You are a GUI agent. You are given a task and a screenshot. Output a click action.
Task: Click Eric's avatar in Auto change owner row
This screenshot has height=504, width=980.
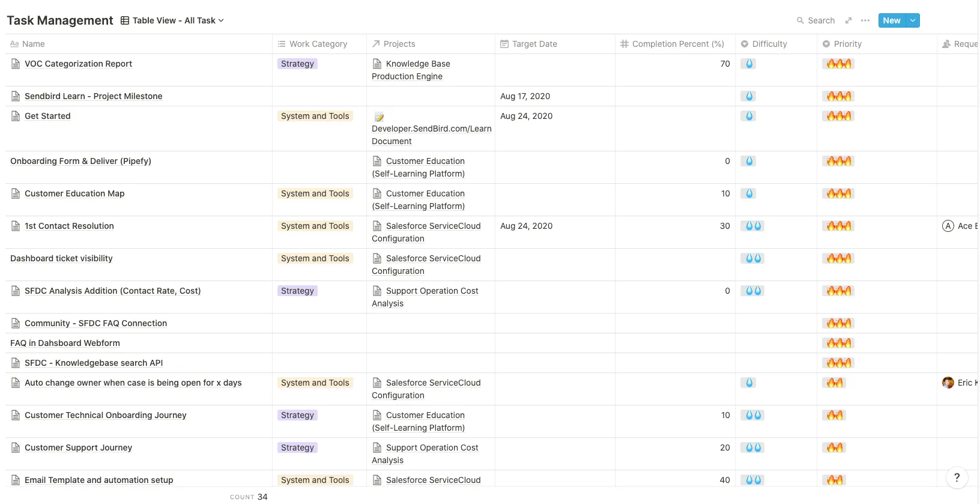tap(948, 383)
